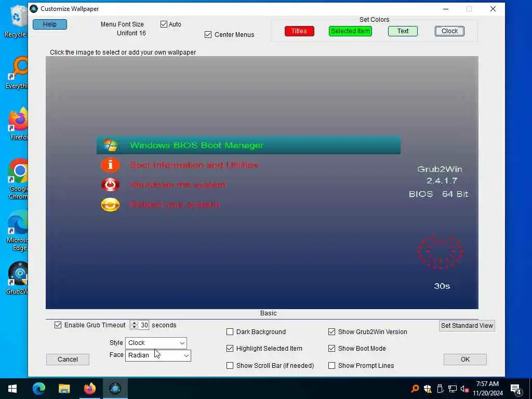Open the Face dropdown showing Radian
This screenshot has width=532, height=399.
[158, 355]
